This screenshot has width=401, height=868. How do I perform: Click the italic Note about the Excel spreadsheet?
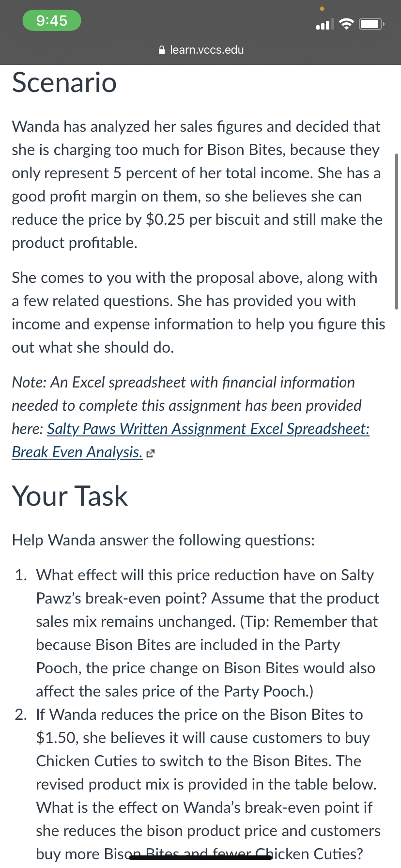coord(191,417)
